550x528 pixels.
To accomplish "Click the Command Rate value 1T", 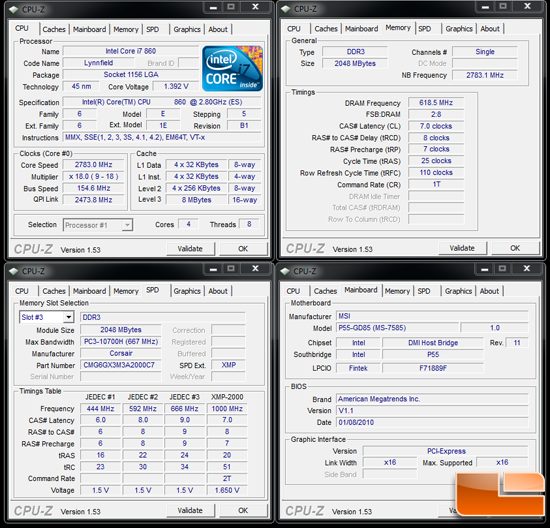I will click(436, 185).
